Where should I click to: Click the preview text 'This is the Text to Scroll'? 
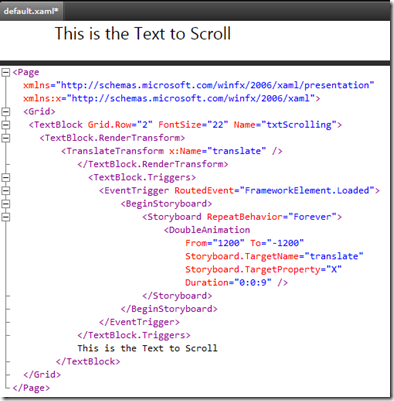pyautogui.click(x=143, y=34)
